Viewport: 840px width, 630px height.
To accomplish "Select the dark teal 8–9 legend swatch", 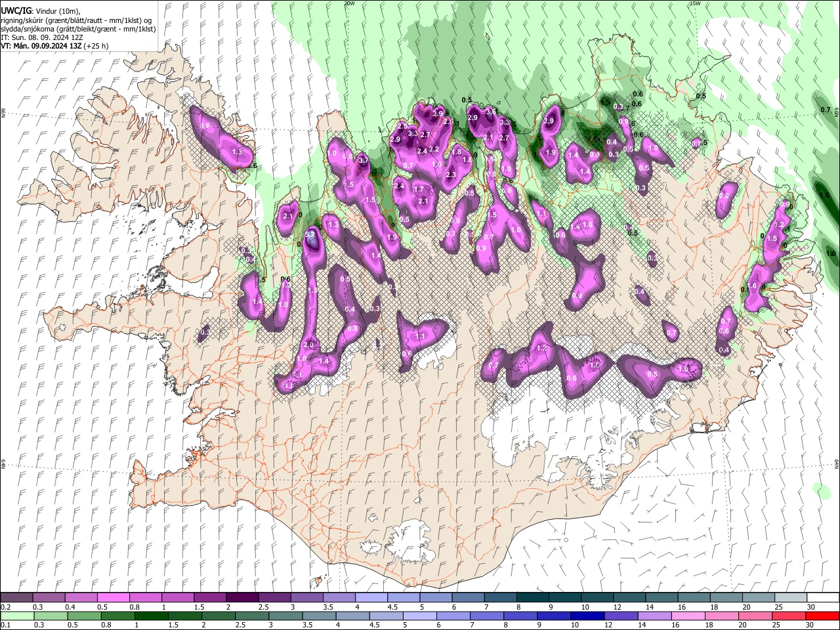I will (532, 598).
